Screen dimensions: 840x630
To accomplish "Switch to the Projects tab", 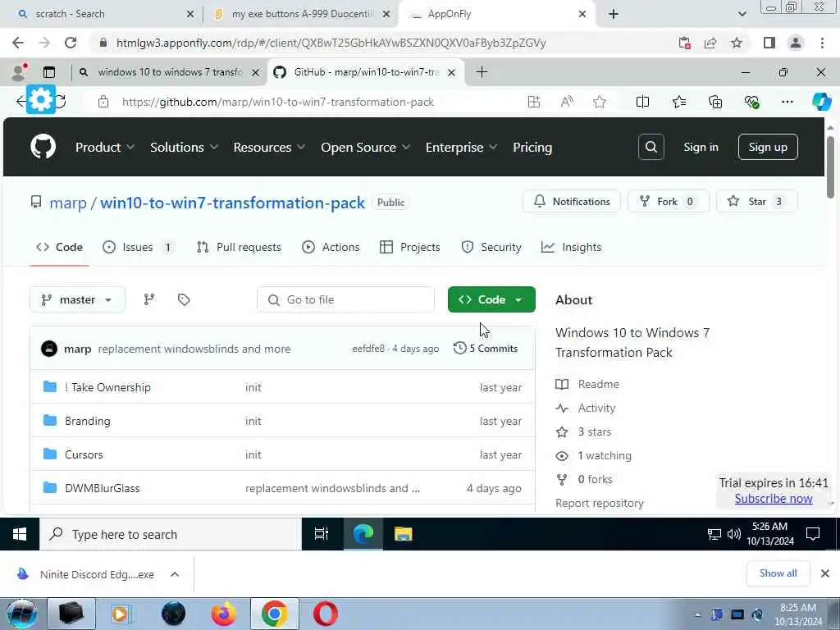I will point(410,247).
